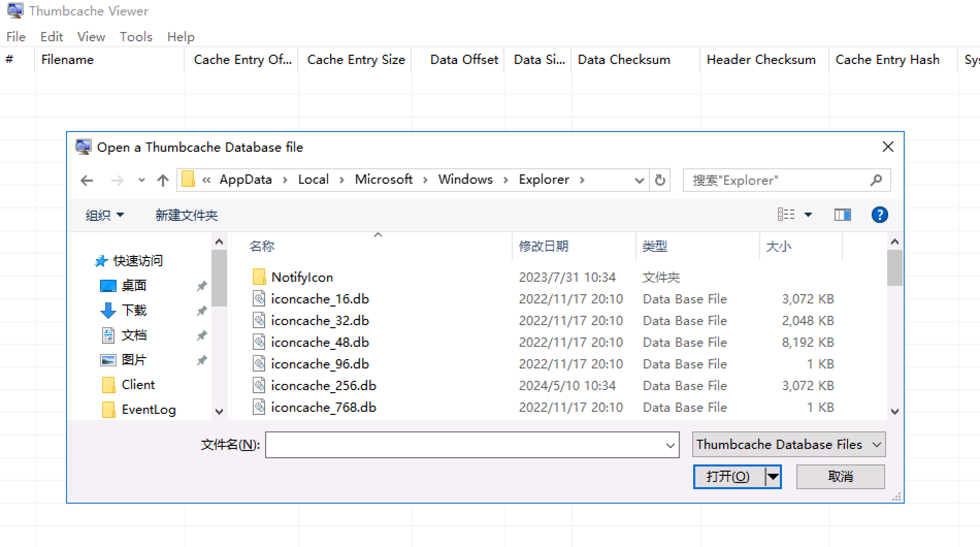Click the help question mark icon

click(x=879, y=215)
